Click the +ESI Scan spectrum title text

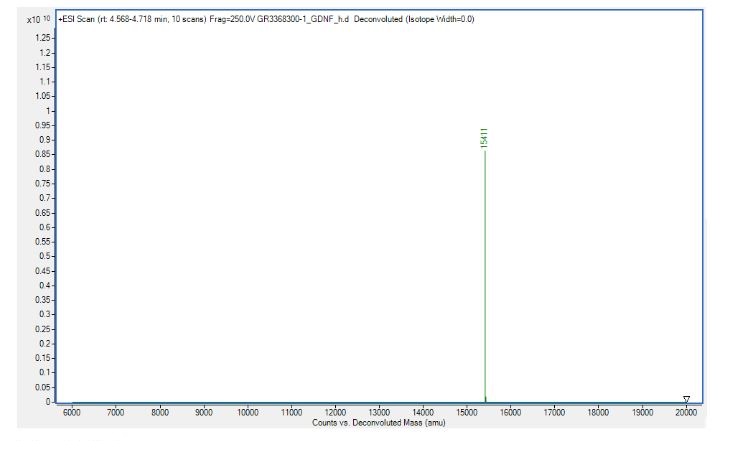click(x=266, y=19)
